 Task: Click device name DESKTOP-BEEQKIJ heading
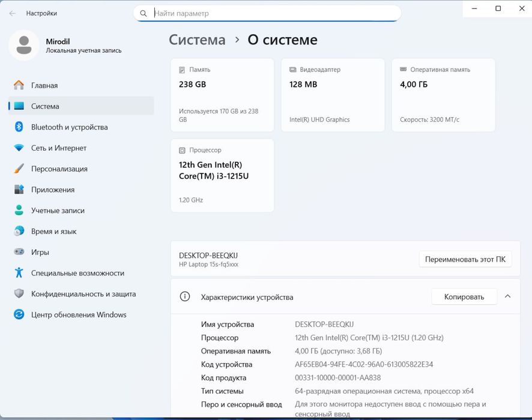[x=208, y=255]
